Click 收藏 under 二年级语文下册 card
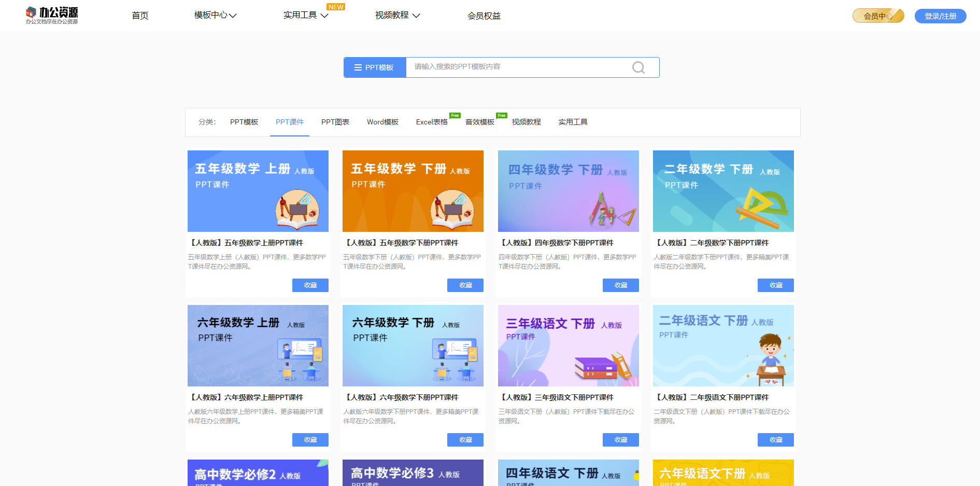 [x=776, y=440]
